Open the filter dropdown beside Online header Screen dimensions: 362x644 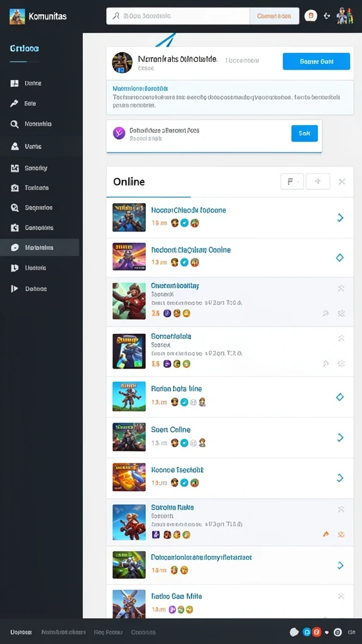click(292, 181)
